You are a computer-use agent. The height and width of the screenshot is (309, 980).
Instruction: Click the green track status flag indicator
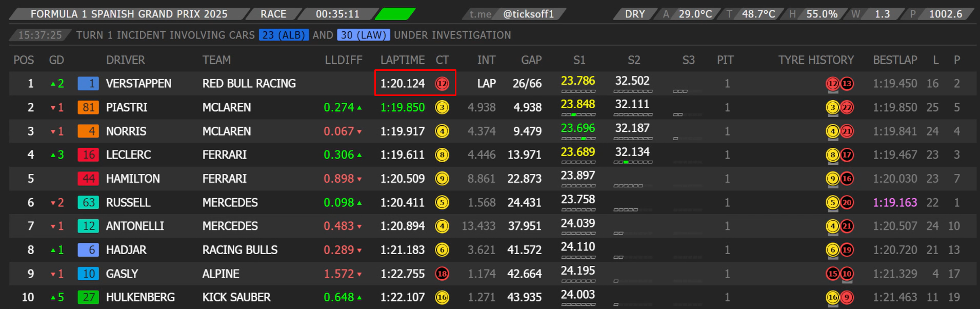click(395, 14)
